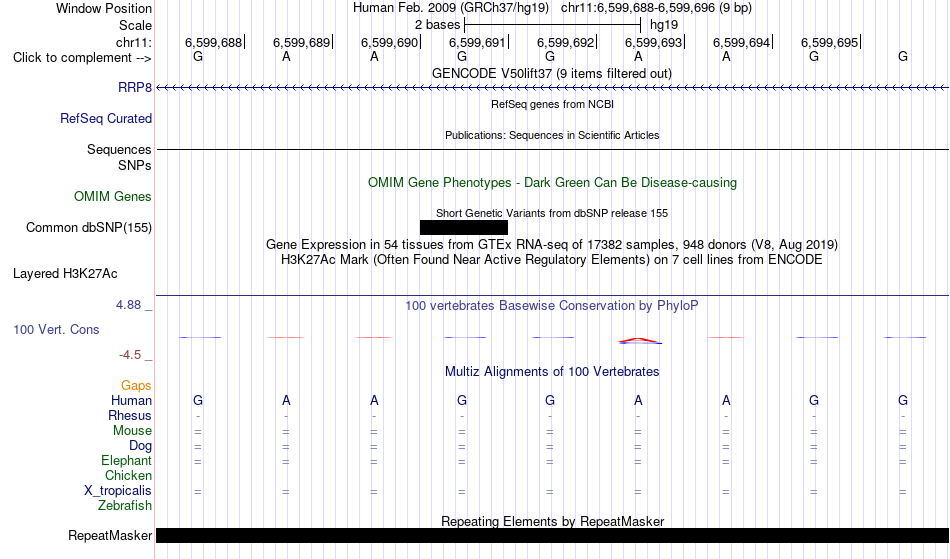Click the 'Click to complement -->' label
Image resolution: width=950 pixels, height=559 pixels.
click(x=82, y=58)
